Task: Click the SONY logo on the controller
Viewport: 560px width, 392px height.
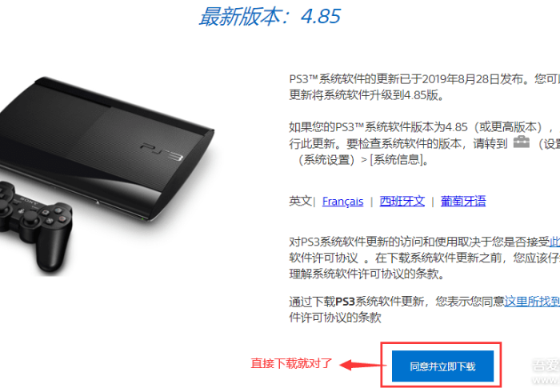Action: (29, 200)
